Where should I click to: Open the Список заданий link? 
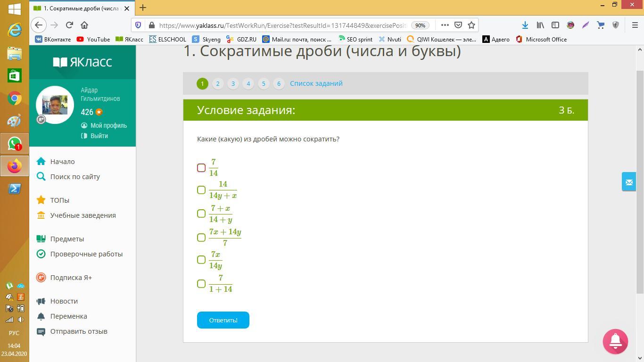click(x=316, y=83)
